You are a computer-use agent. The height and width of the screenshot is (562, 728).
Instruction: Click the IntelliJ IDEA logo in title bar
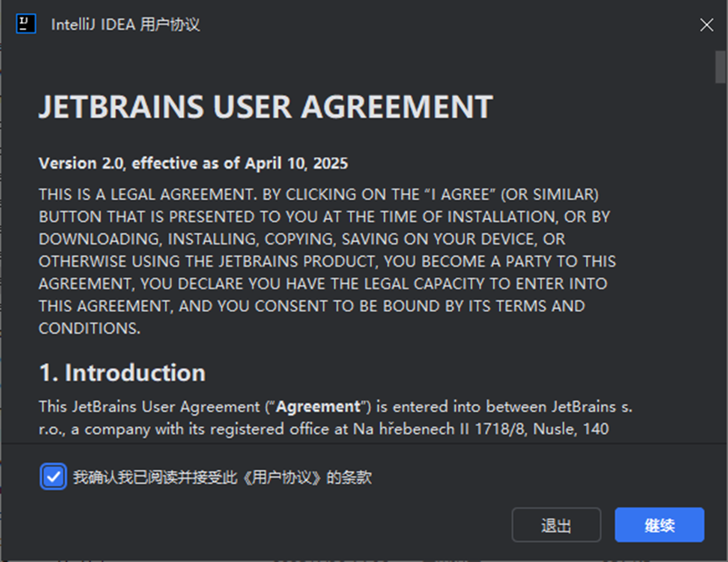[x=26, y=24]
